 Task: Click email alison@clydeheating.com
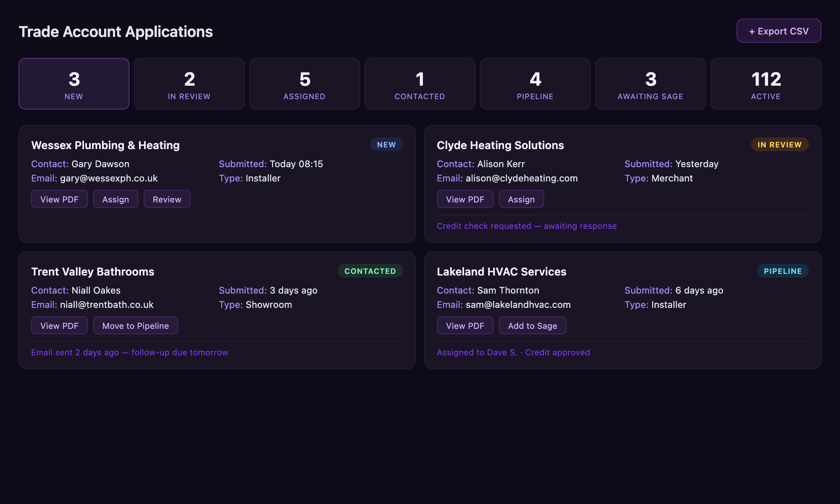[x=522, y=178]
